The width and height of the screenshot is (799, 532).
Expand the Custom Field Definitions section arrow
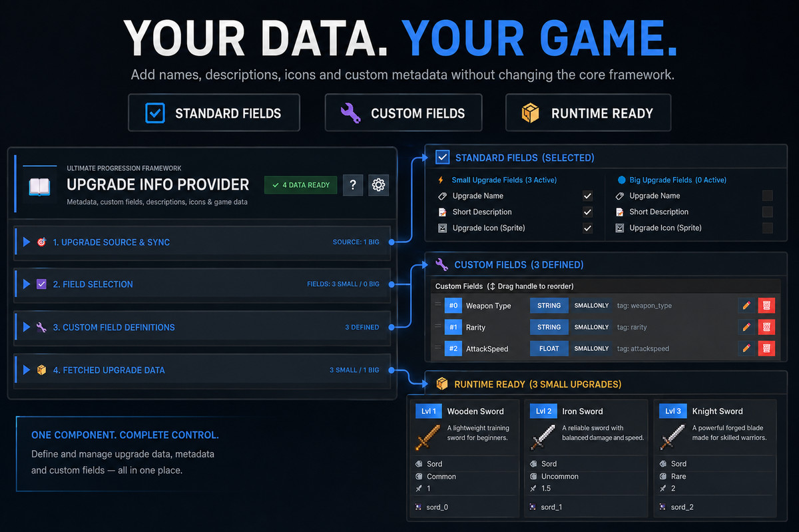coord(27,327)
